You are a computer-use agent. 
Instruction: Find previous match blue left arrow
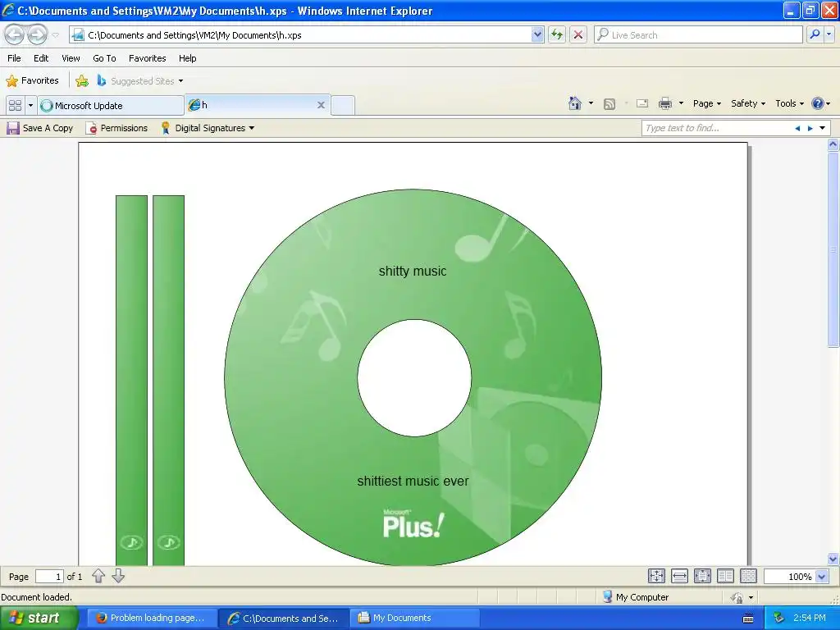pos(797,129)
